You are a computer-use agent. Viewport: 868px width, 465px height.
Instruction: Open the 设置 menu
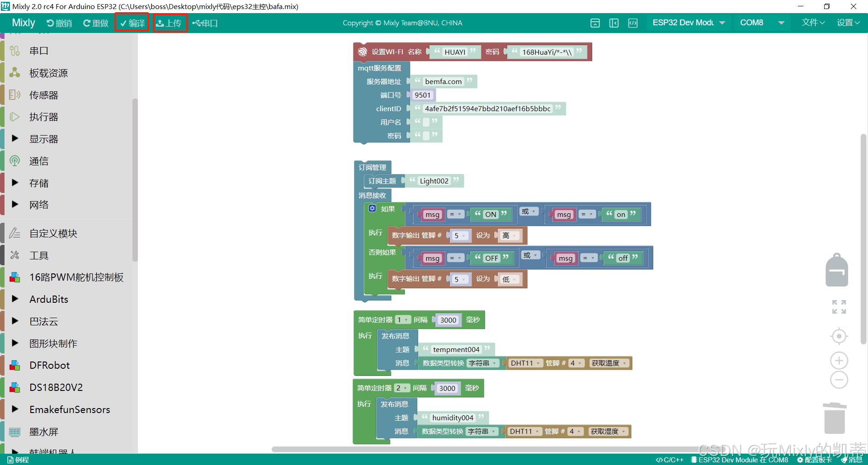tap(849, 23)
